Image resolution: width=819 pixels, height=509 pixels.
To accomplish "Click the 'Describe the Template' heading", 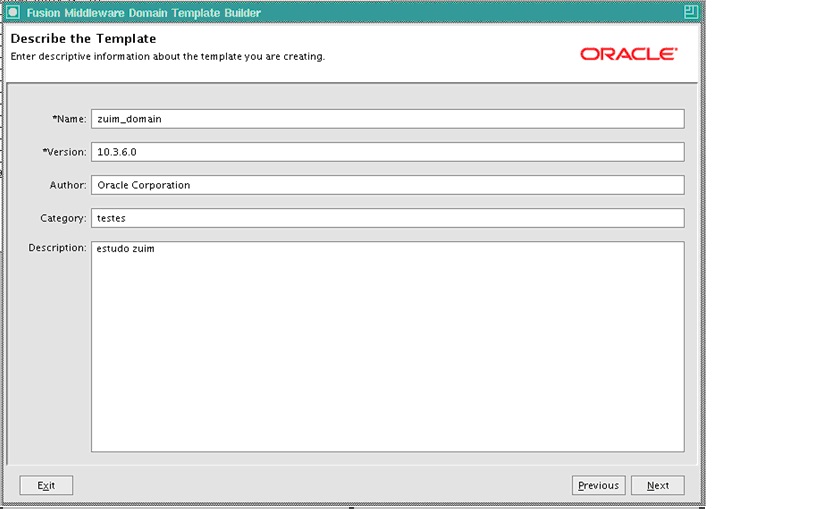I will point(83,39).
